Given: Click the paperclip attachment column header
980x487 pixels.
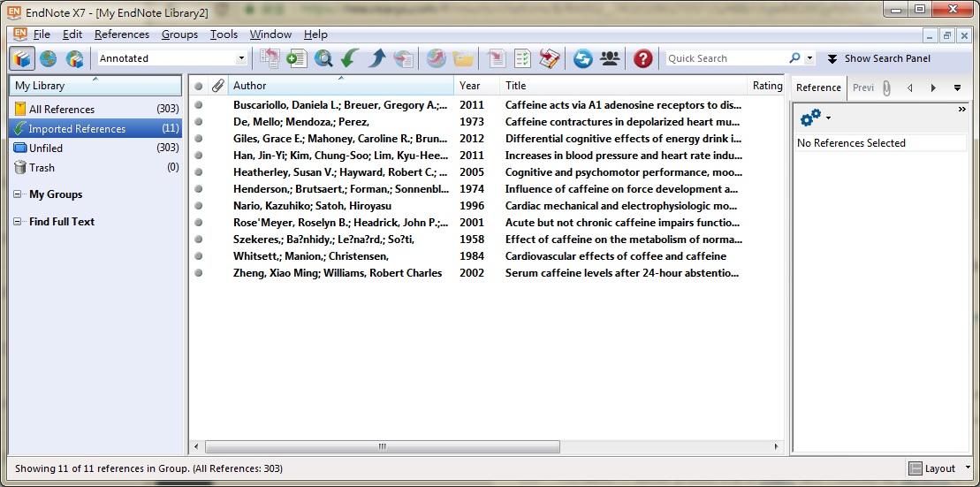Looking at the screenshot, I should tap(217, 86).
